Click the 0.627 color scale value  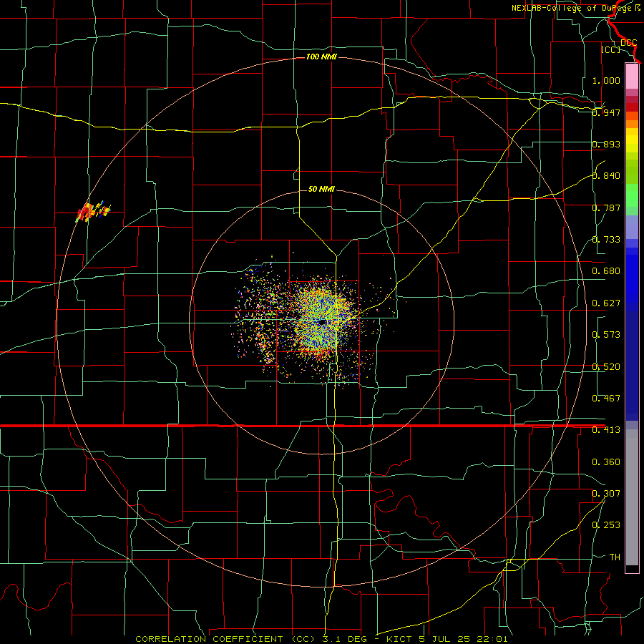606,303
